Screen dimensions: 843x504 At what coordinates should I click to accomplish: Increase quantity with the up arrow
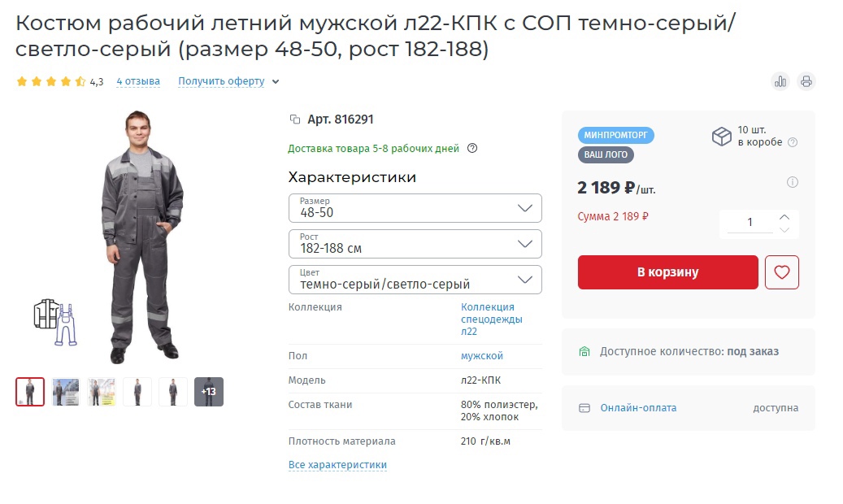coord(784,217)
